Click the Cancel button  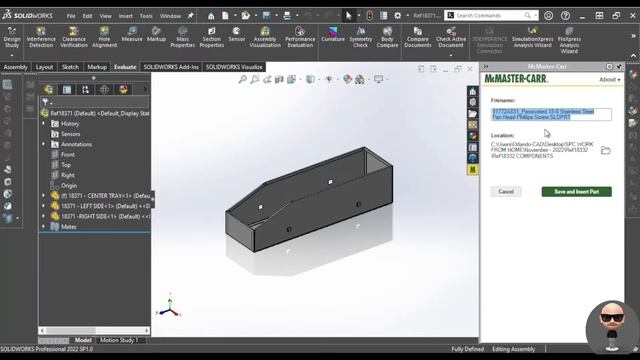[x=506, y=192]
